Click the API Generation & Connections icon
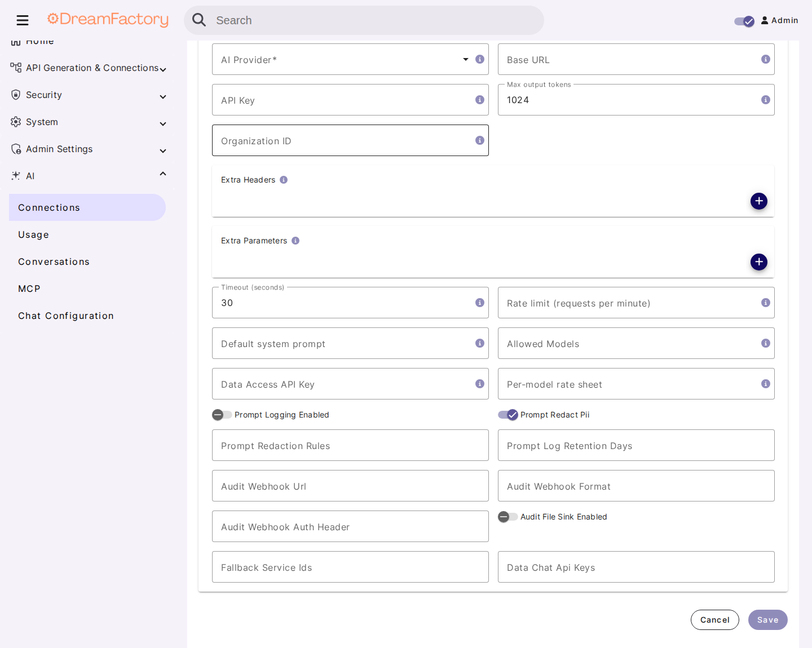 [16, 68]
